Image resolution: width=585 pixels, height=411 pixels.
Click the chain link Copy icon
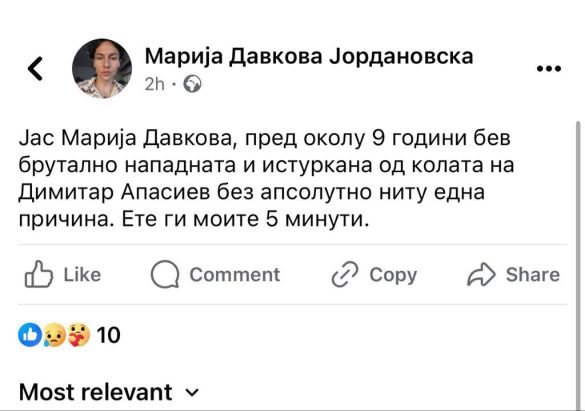click(x=345, y=274)
